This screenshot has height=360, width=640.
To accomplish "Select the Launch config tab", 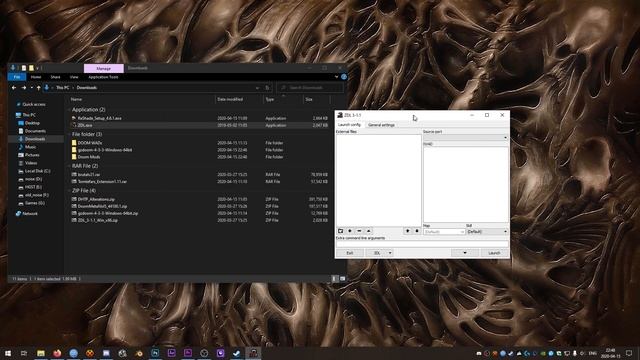I will tap(350, 125).
